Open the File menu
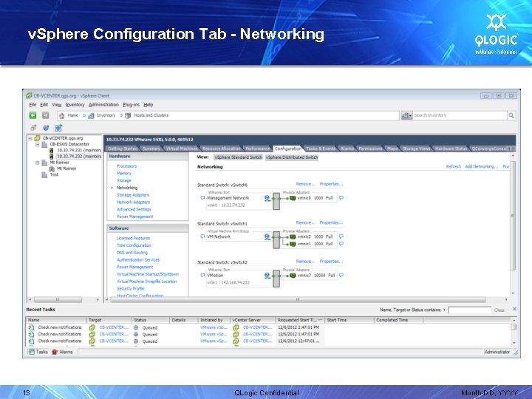 33,105
